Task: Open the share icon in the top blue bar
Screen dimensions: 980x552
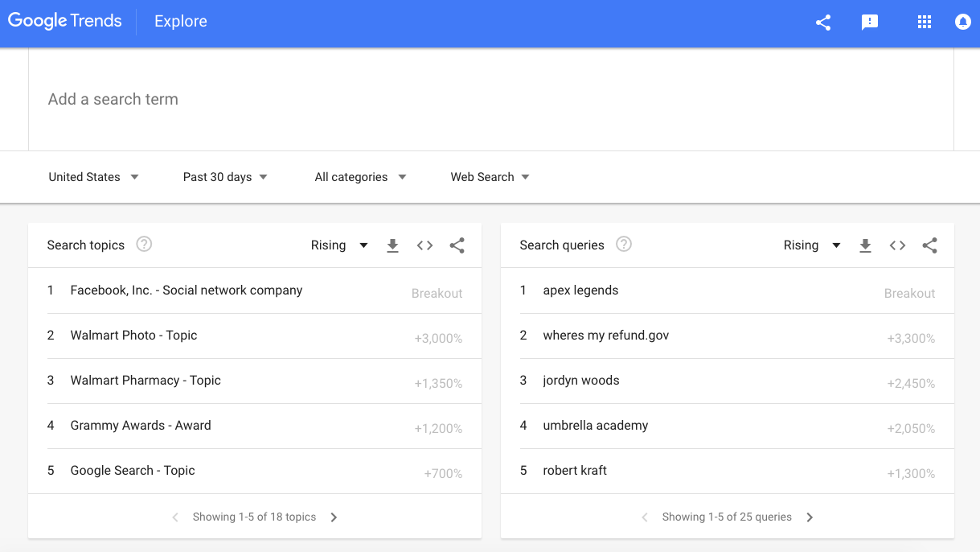Action: point(822,22)
